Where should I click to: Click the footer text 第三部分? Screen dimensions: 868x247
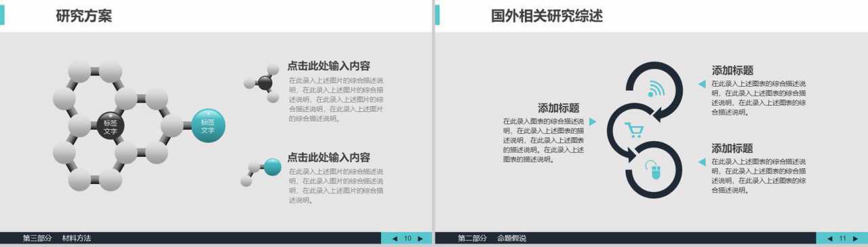(x=37, y=238)
